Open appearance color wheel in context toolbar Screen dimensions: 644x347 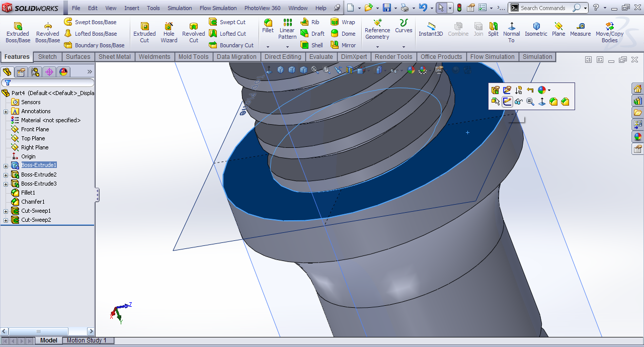[x=542, y=90]
